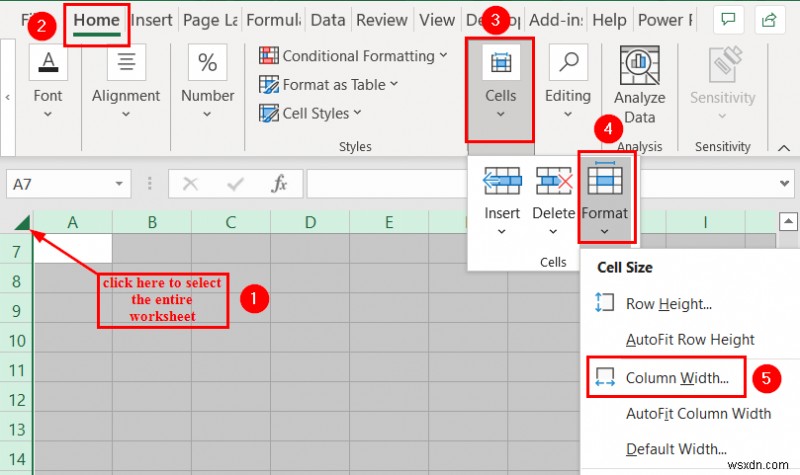Screen dimensions: 800x475
Task: Open the Conditional Formatting dropdown arrow
Action: point(443,55)
